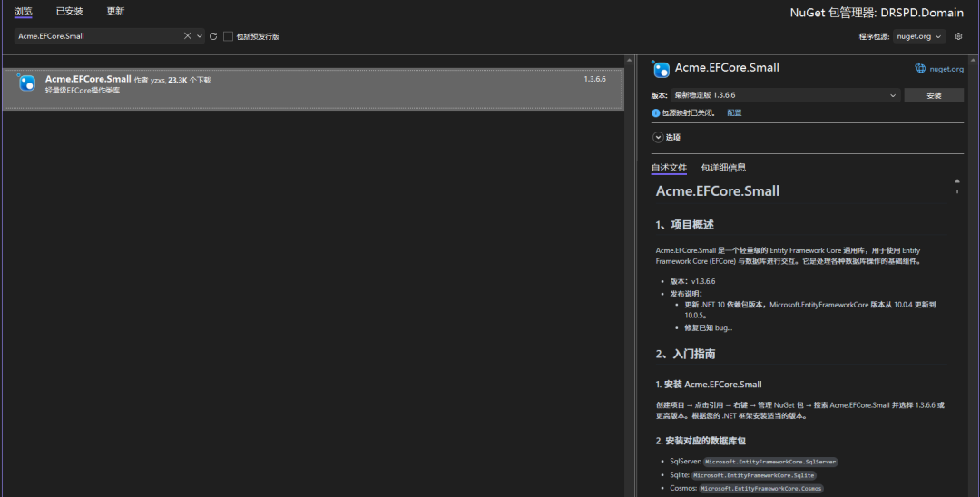Click in the Acme.EFCore.Small search field
The width and height of the screenshot is (980, 497).
pos(99,36)
